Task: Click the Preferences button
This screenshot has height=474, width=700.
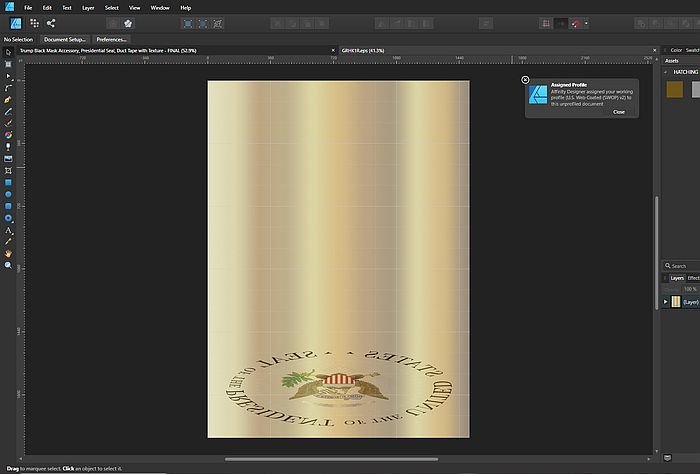Action: [111, 39]
